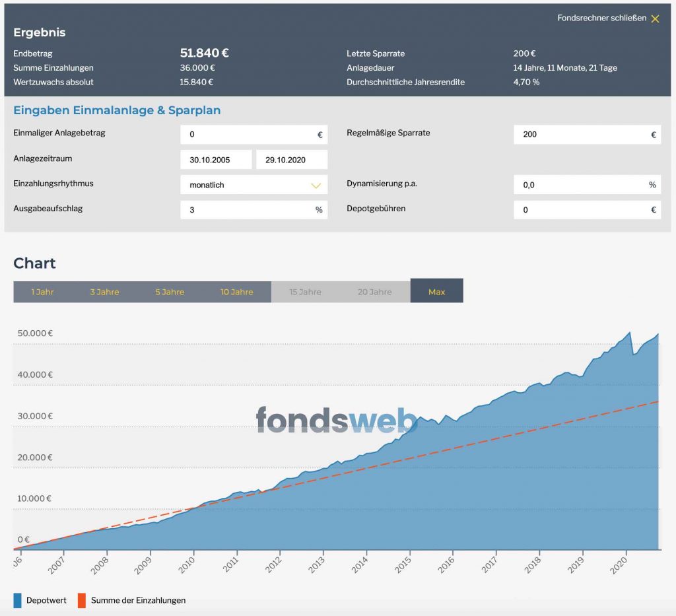The image size is (676, 616).
Task: Toggle the blue Depotwert legend swatch
Action: pyautogui.click(x=17, y=600)
